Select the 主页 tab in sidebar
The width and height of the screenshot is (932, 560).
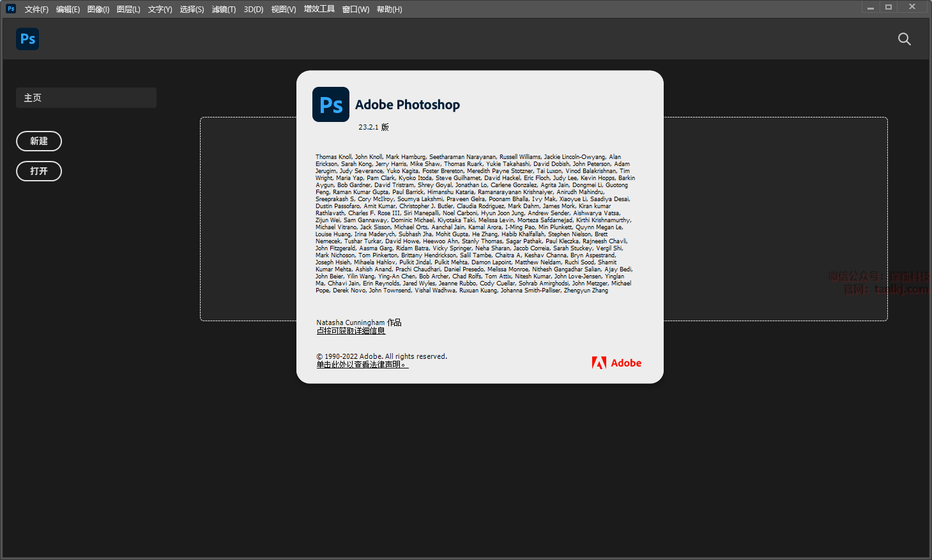(86, 98)
